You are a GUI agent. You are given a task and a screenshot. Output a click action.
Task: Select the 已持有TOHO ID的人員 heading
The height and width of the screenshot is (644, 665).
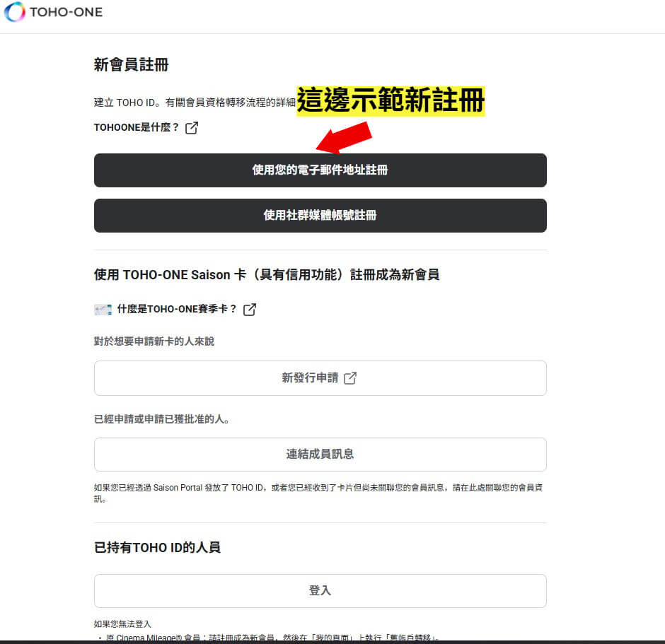(157, 547)
